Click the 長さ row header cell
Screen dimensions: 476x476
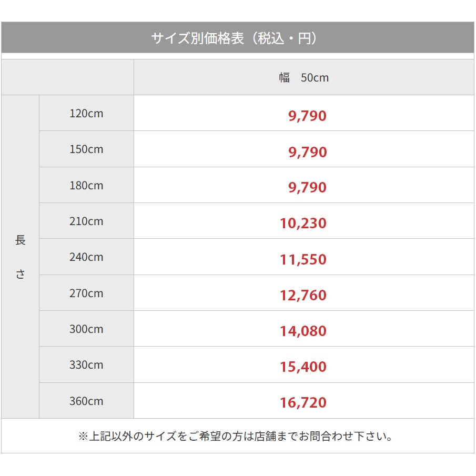20,257
